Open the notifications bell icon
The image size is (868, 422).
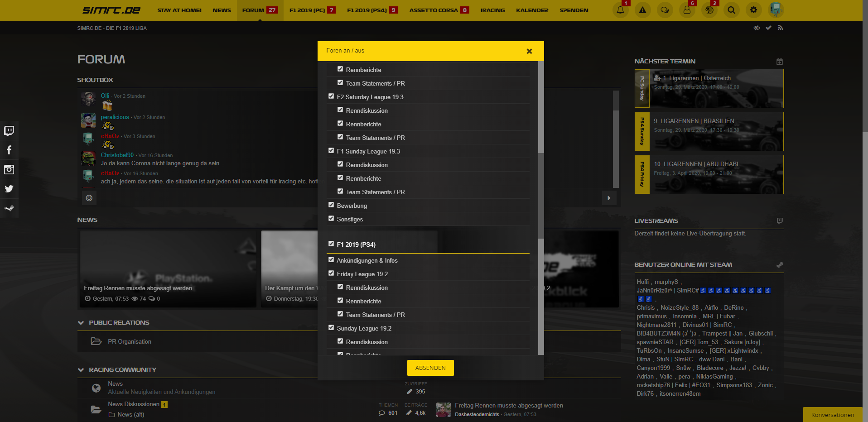point(620,10)
